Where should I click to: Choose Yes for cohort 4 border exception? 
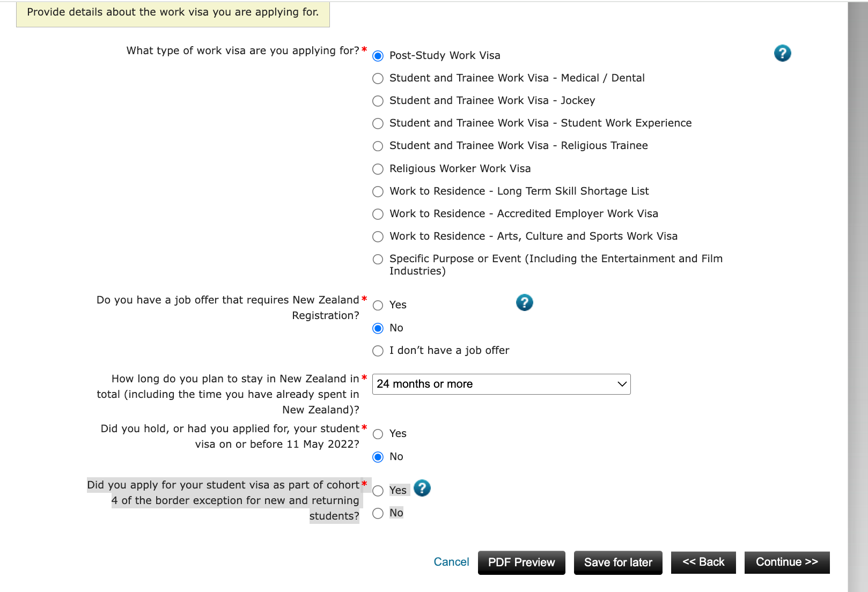pyautogui.click(x=378, y=491)
